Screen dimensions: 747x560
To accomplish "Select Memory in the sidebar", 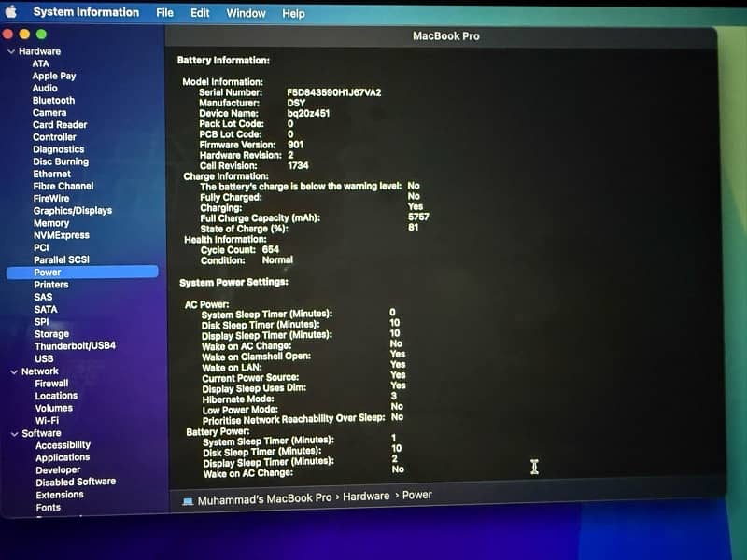I will (51, 223).
